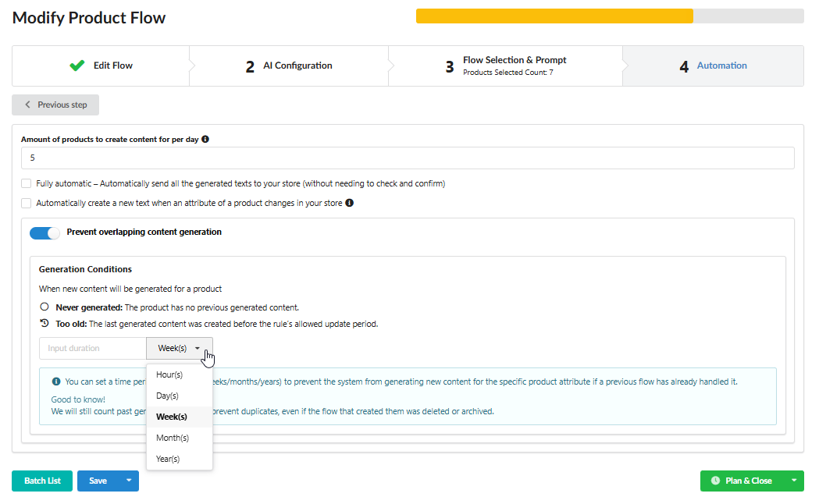Image resolution: width=819 pixels, height=504 pixels.
Task: Toggle off Prevent overlapping content generation
Action: click(x=45, y=232)
